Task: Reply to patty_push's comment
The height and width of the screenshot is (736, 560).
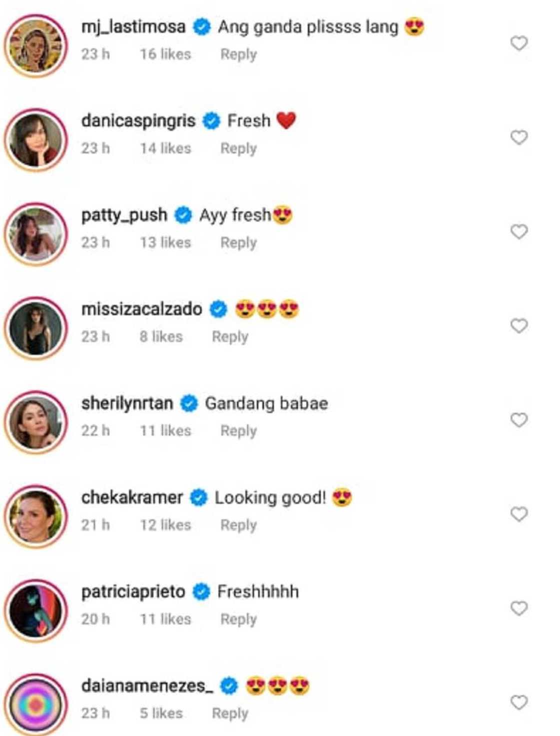Action: click(239, 242)
